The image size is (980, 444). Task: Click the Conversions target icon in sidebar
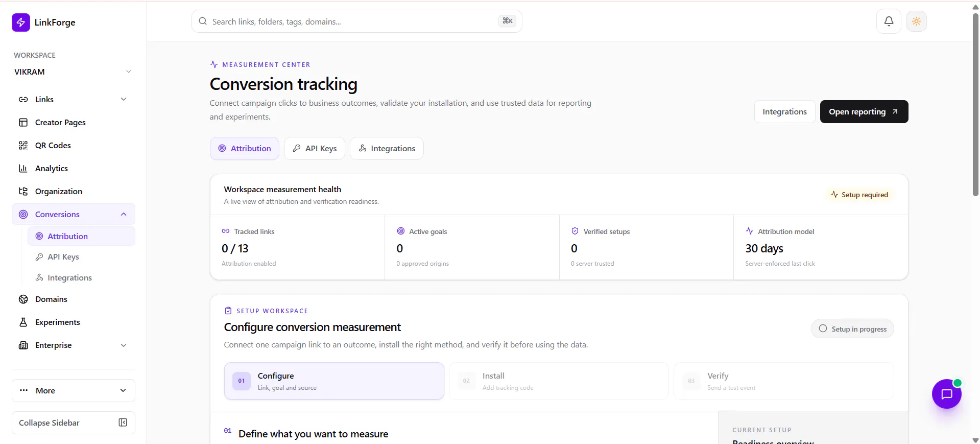pyautogui.click(x=23, y=215)
